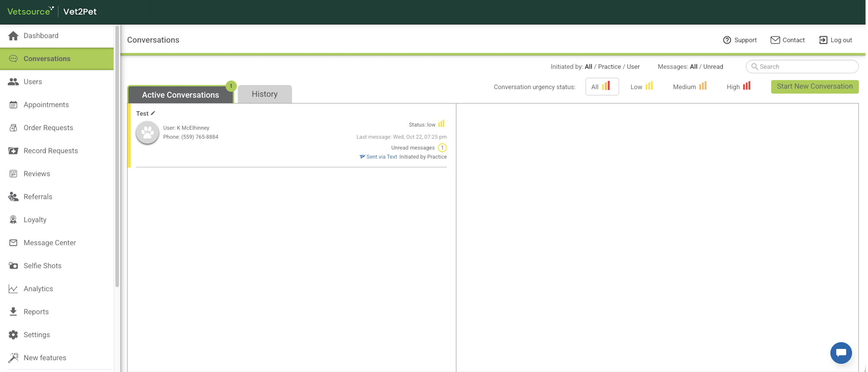Filter conversations initiated by Practice
This screenshot has width=868, height=372.
609,67
